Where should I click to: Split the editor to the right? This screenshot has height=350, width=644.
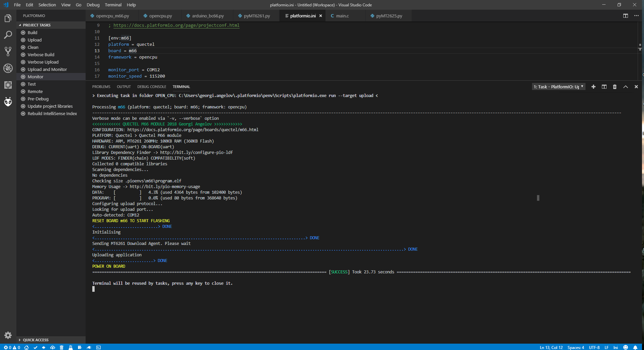626,16
